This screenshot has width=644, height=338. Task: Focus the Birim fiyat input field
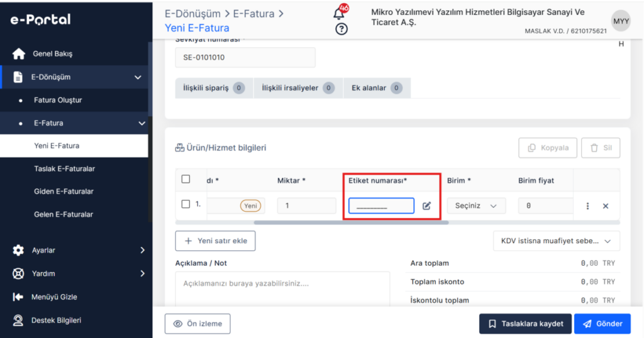click(x=545, y=205)
